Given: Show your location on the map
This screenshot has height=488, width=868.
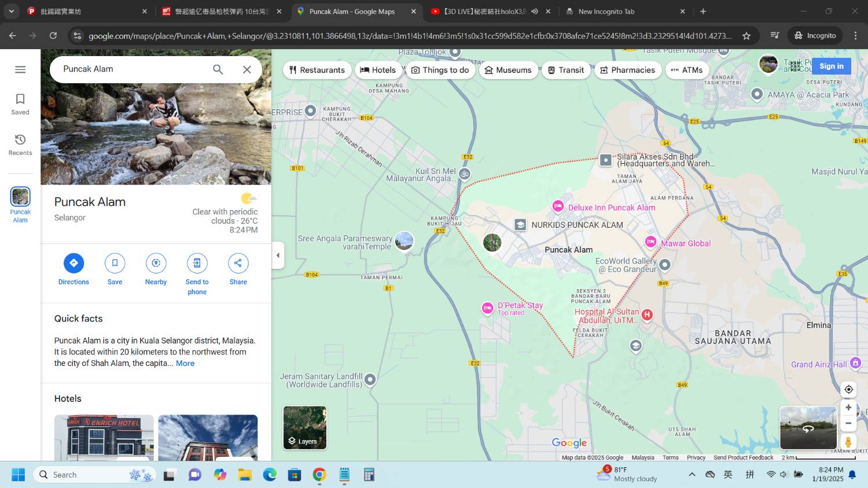Looking at the screenshot, I should (x=848, y=389).
